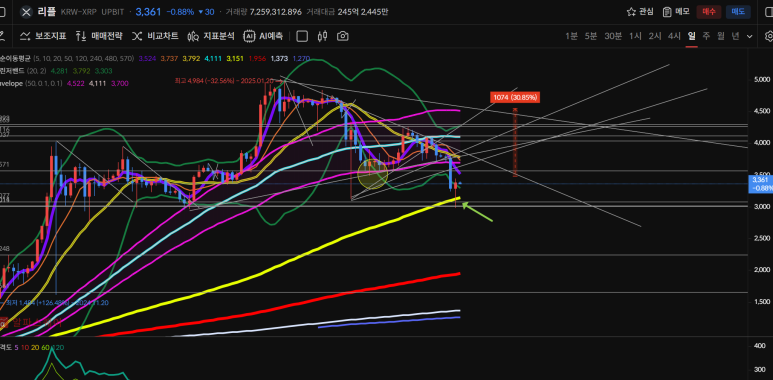The height and width of the screenshot is (380, 773).
Task: Open the 메모 memo notes
Action: [676, 12]
